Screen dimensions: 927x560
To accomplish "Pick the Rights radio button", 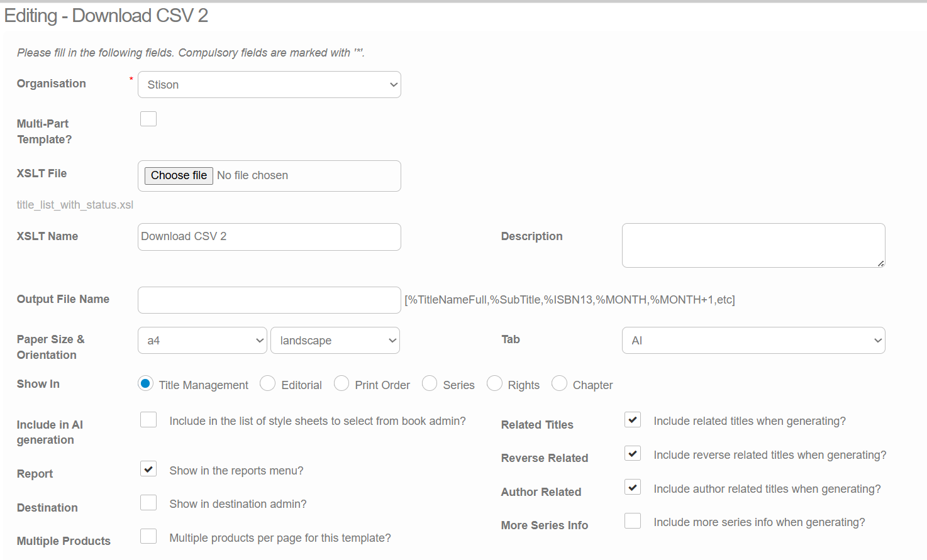I will 494,383.
